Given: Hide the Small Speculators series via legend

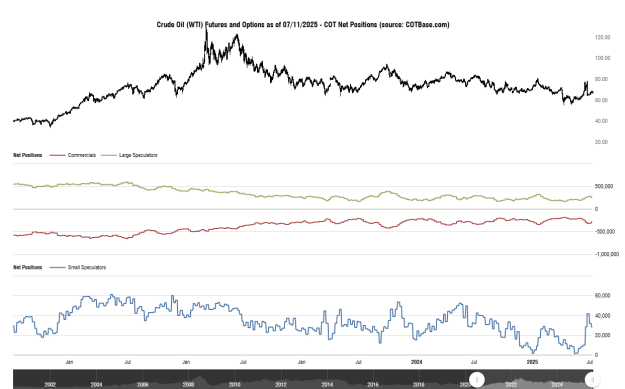Looking at the screenshot, I should click(78, 267).
